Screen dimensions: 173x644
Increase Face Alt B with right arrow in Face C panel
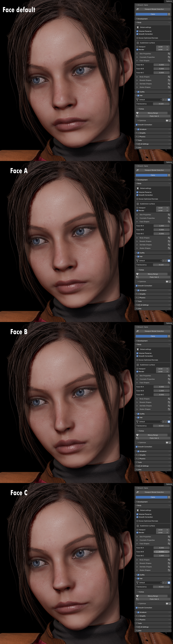169,552
